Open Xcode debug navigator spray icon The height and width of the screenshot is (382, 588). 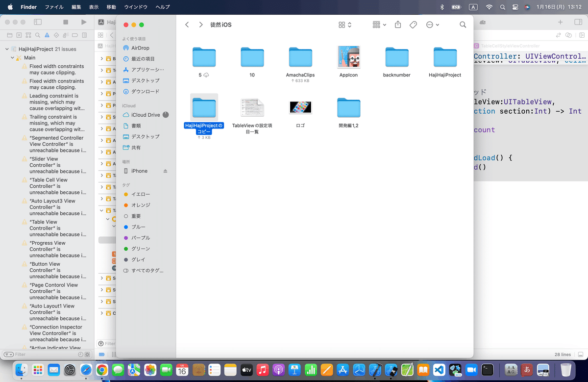66,35
